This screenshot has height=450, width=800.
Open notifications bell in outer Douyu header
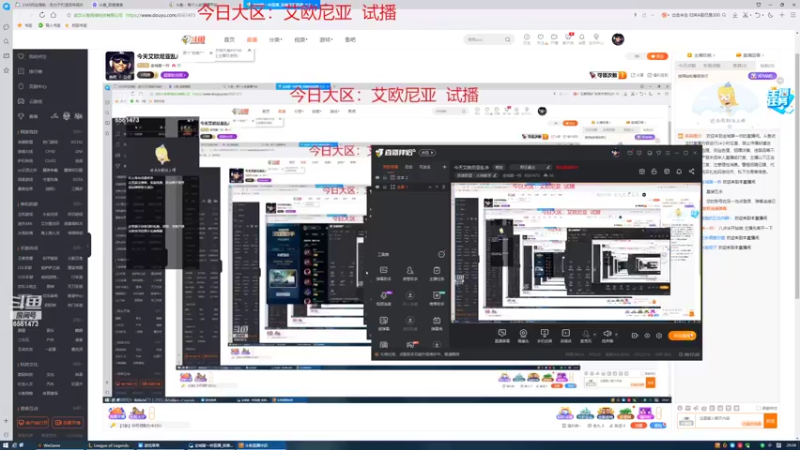(x=581, y=38)
